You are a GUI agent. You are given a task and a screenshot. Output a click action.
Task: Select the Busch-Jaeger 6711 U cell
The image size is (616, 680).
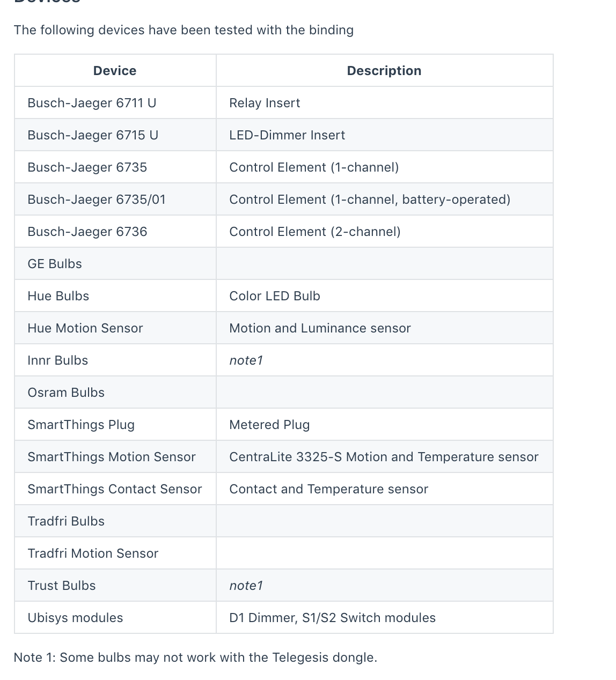point(92,103)
